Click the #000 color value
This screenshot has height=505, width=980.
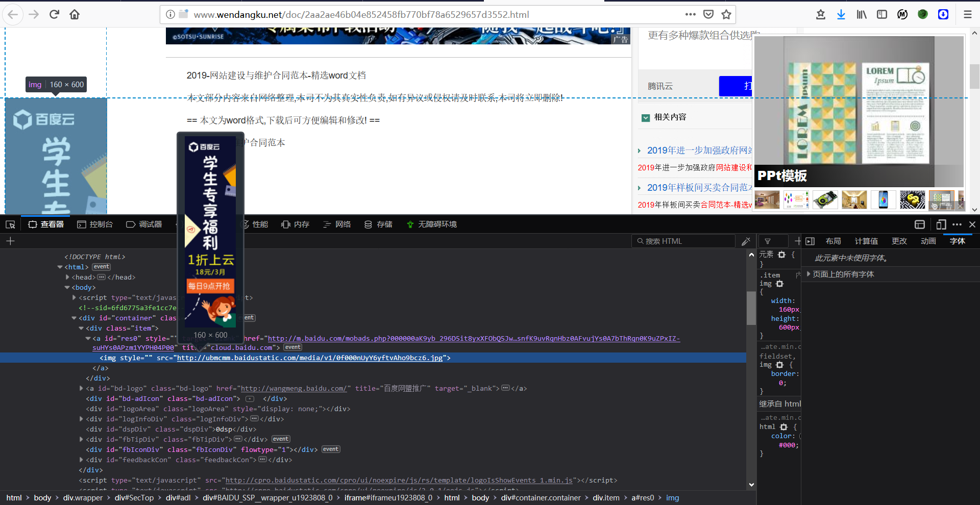click(788, 445)
